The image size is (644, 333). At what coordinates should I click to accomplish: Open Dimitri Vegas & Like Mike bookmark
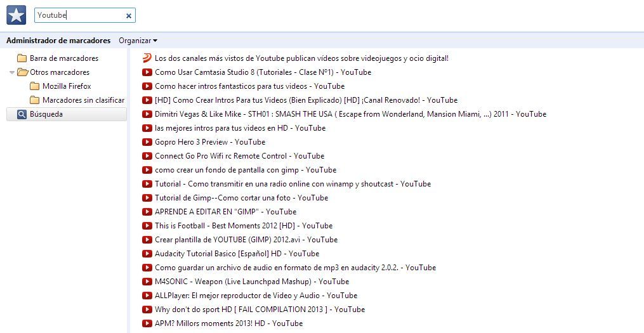(350, 114)
